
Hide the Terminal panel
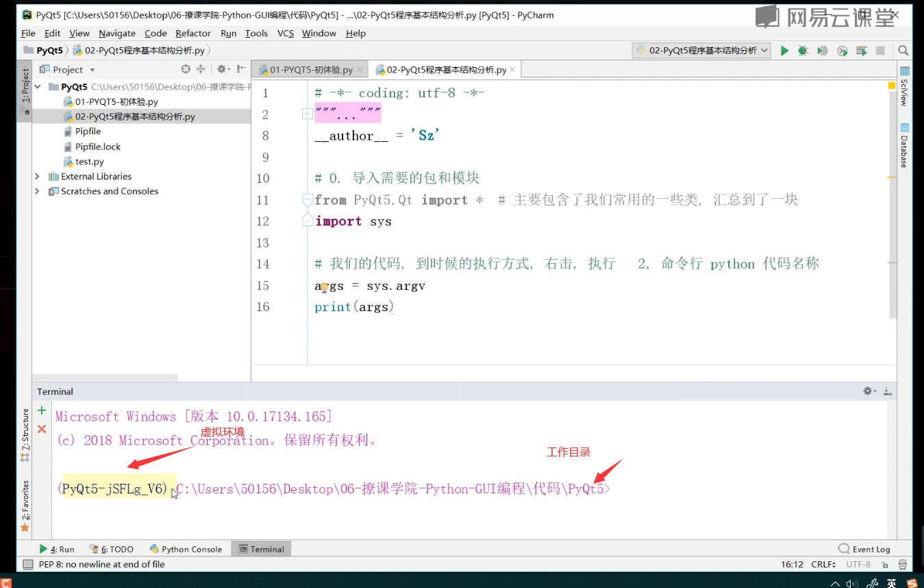888,391
